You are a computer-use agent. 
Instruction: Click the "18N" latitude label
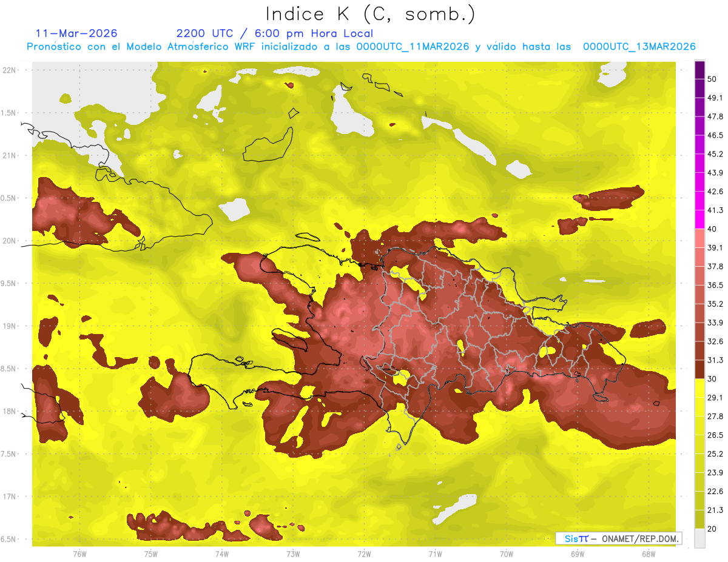tap(9, 411)
